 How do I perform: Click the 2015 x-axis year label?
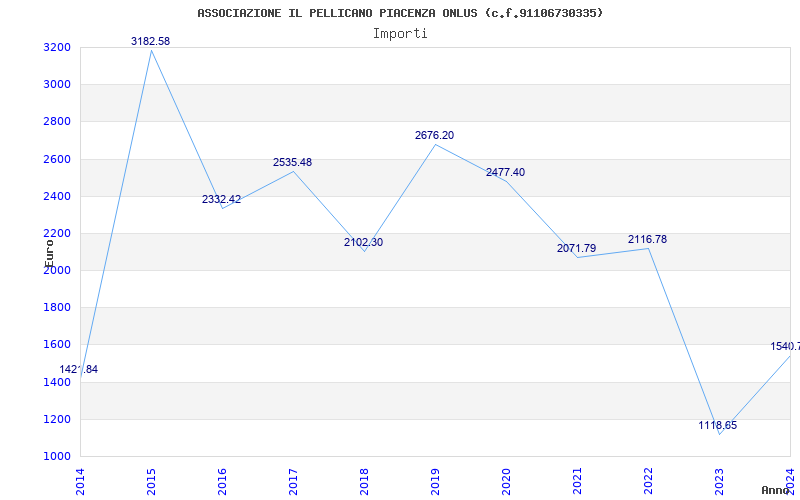point(152,482)
